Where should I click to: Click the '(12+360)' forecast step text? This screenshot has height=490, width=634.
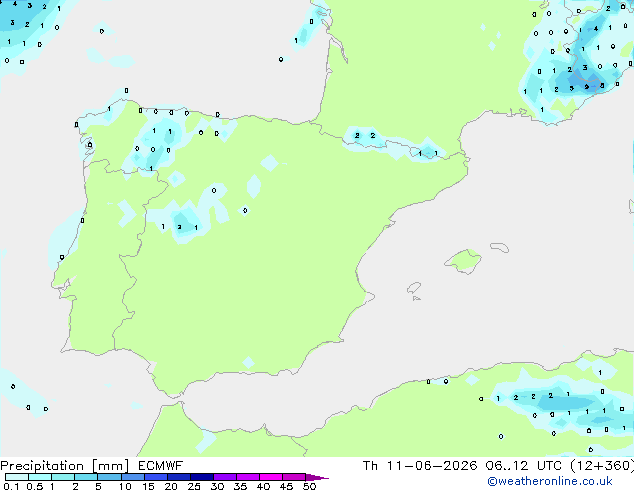coord(602,466)
